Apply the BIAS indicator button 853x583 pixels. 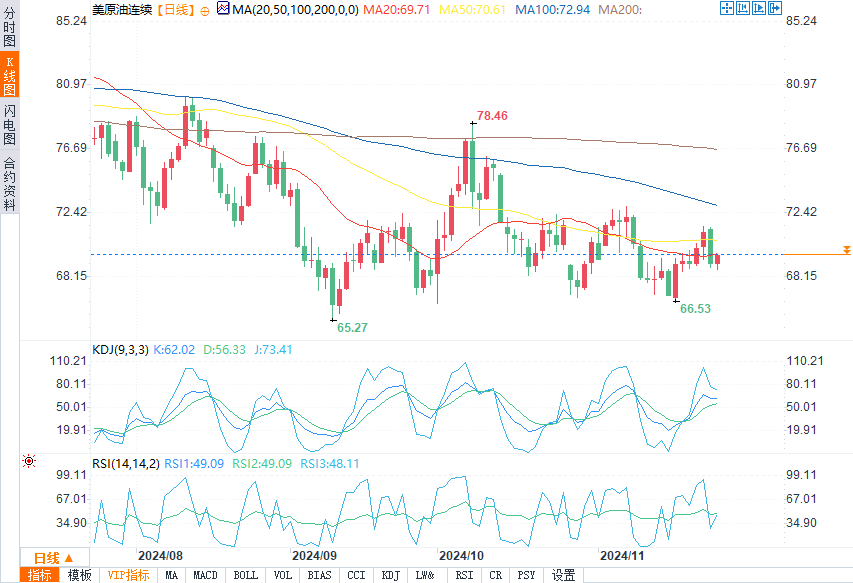coord(319,575)
